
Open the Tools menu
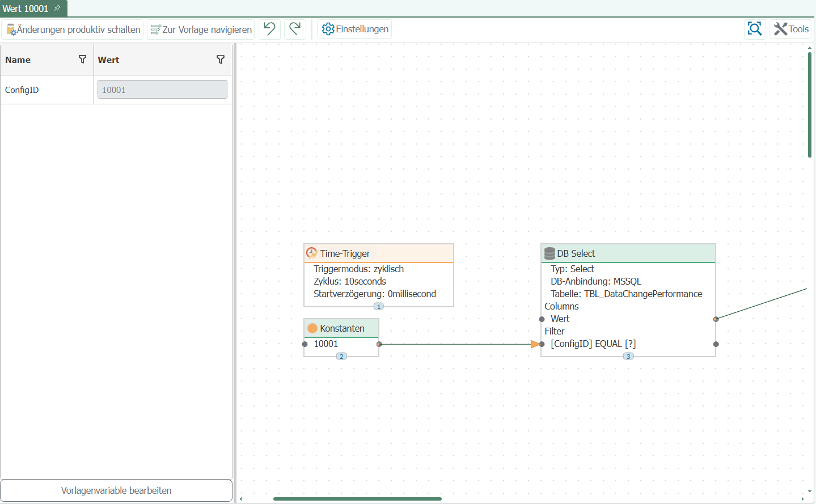tap(791, 29)
